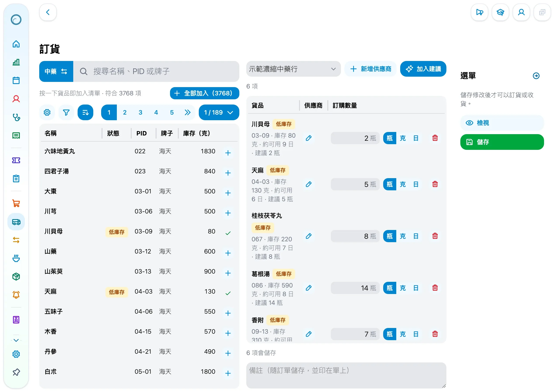The image size is (558, 392).
Task: Add 六味地黃丸 to the order list
Action: [x=228, y=153]
